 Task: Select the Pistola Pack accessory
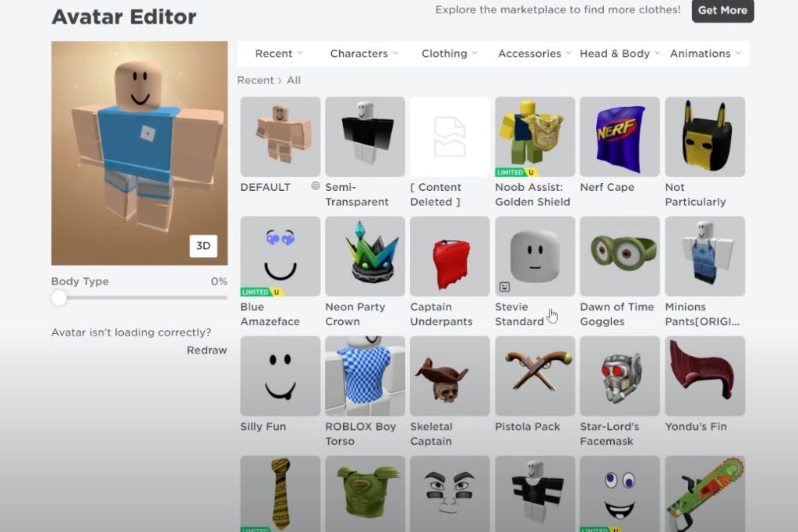pyautogui.click(x=535, y=376)
